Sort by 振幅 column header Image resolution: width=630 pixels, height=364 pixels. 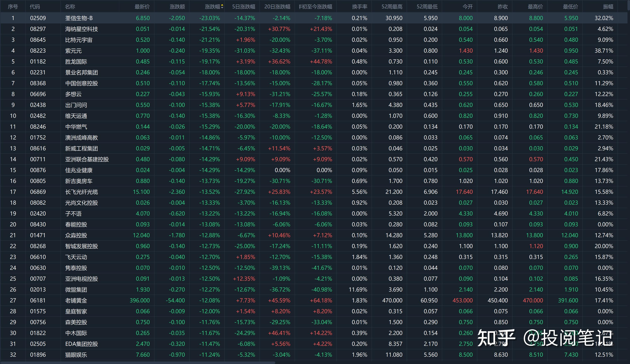(608, 6)
